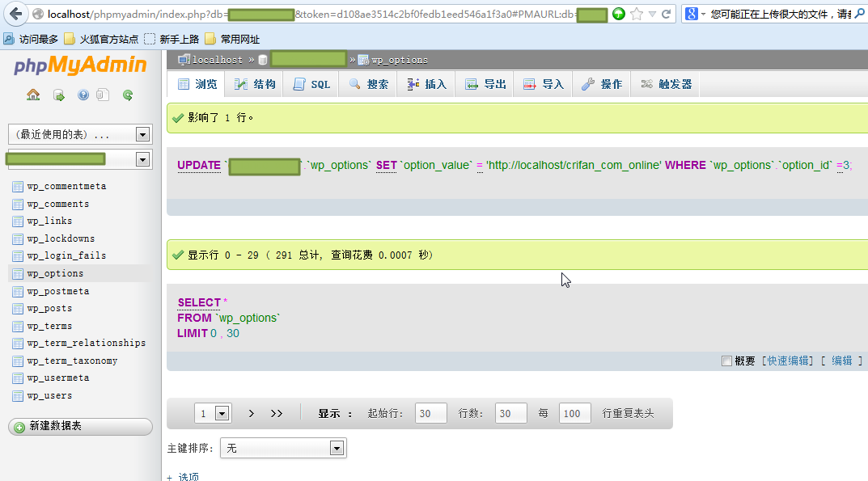
Task: Click the search magnifier in search box
Action: [x=860, y=14]
